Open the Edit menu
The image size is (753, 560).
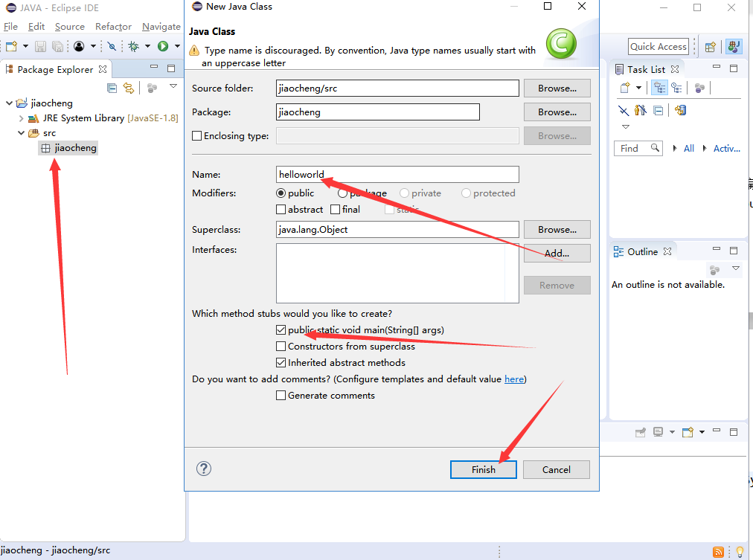pyautogui.click(x=36, y=26)
